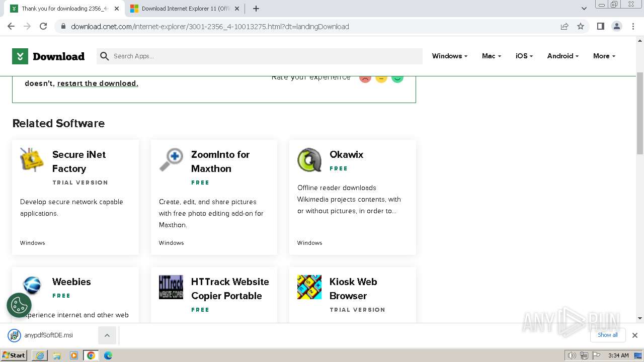Close the Download Internet Explorer 11 tab
This screenshot has width=644, height=362.
[238, 9]
